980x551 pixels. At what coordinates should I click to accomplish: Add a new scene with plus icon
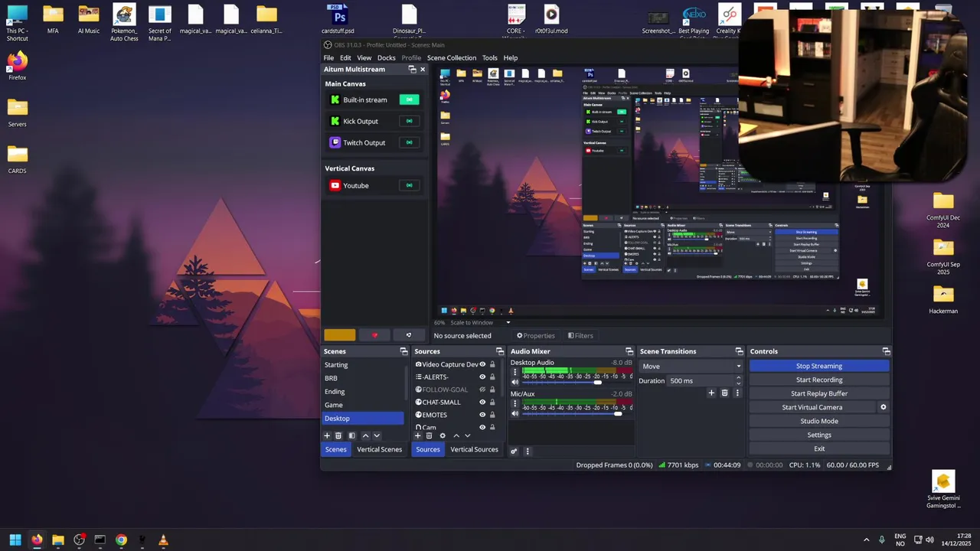click(327, 435)
